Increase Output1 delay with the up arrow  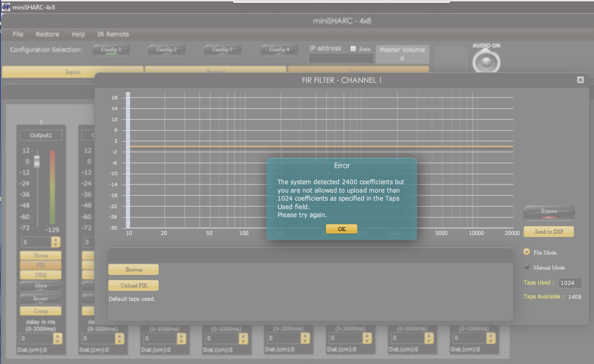[57, 336]
